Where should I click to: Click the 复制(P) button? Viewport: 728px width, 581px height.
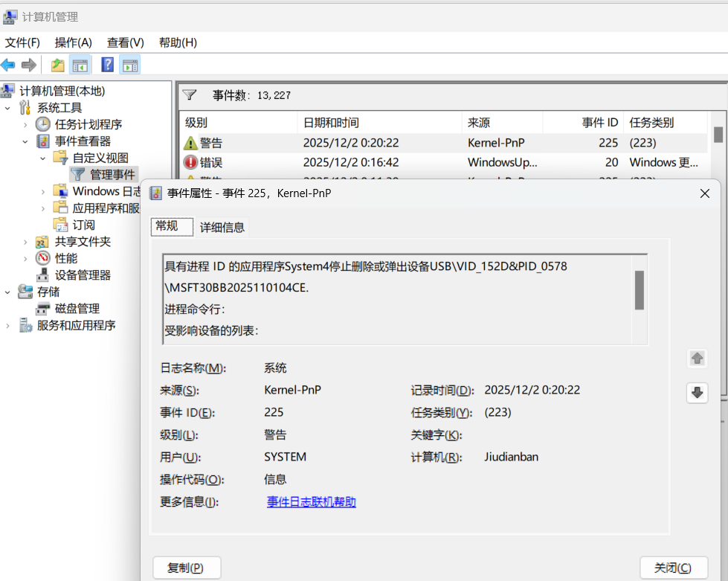186,568
